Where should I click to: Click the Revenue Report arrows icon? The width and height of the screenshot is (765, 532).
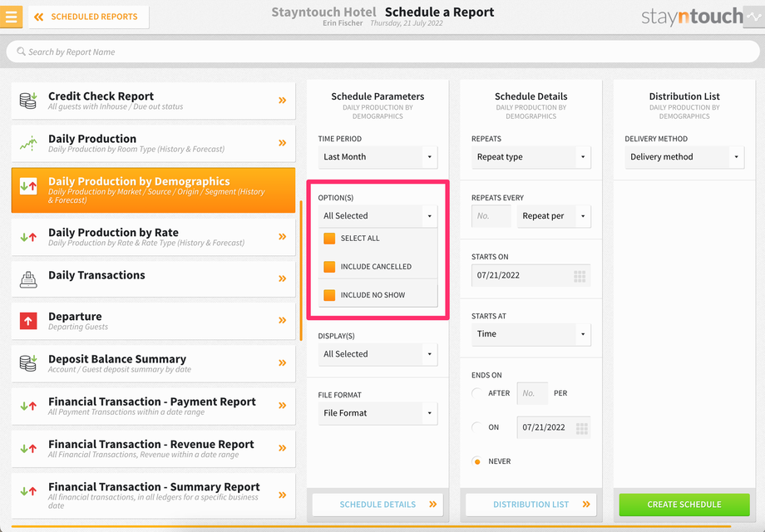click(x=28, y=448)
